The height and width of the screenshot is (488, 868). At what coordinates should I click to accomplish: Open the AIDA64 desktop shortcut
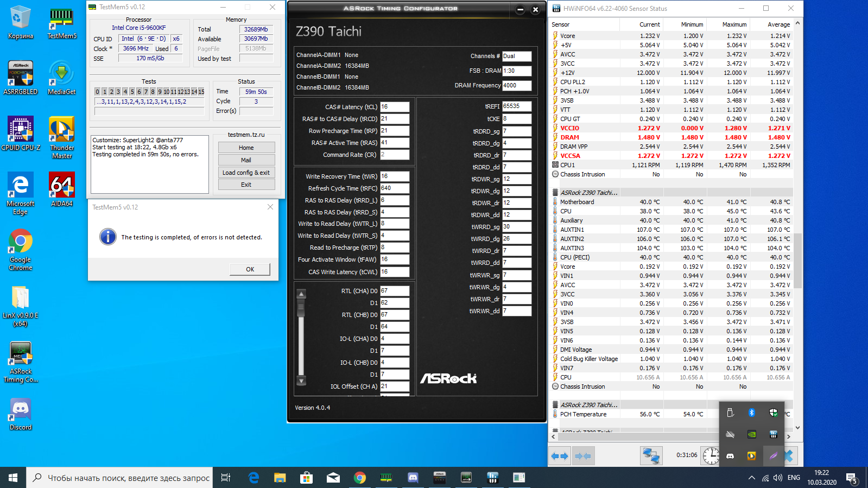[x=62, y=189]
